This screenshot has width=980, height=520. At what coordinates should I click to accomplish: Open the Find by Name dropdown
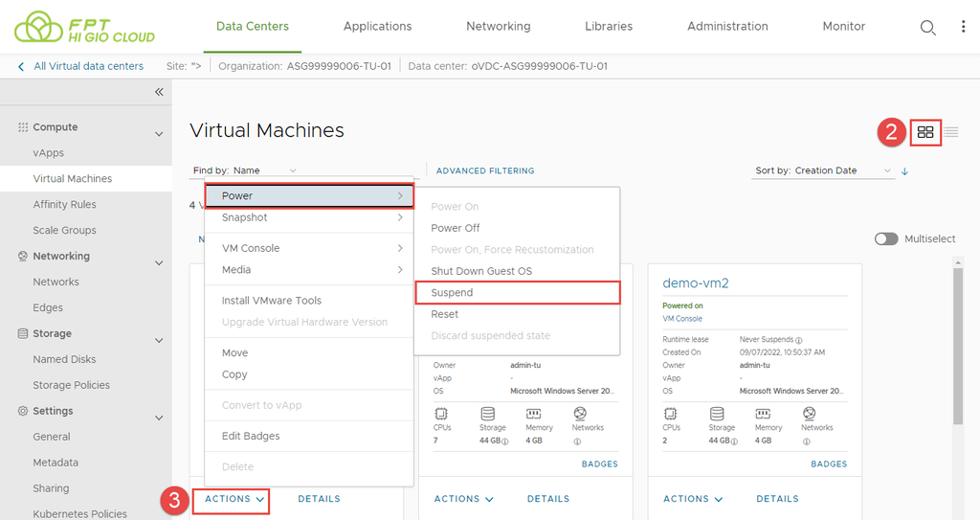pyautogui.click(x=245, y=170)
